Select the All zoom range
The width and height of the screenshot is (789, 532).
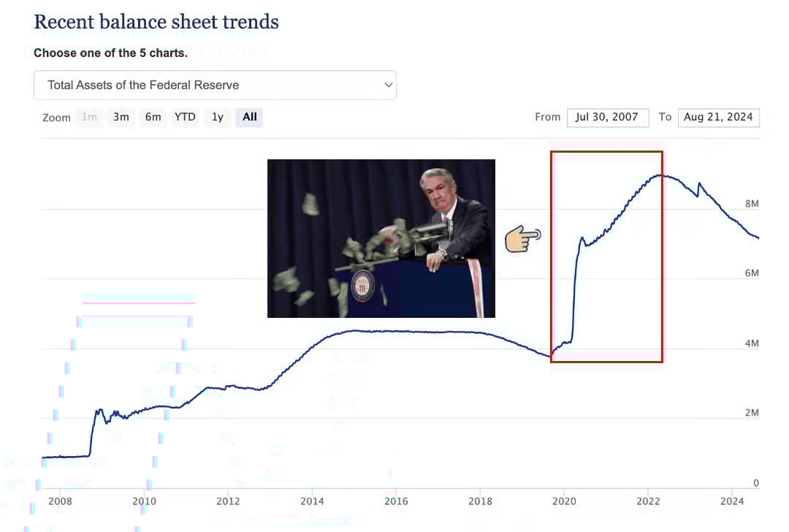click(x=250, y=117)
